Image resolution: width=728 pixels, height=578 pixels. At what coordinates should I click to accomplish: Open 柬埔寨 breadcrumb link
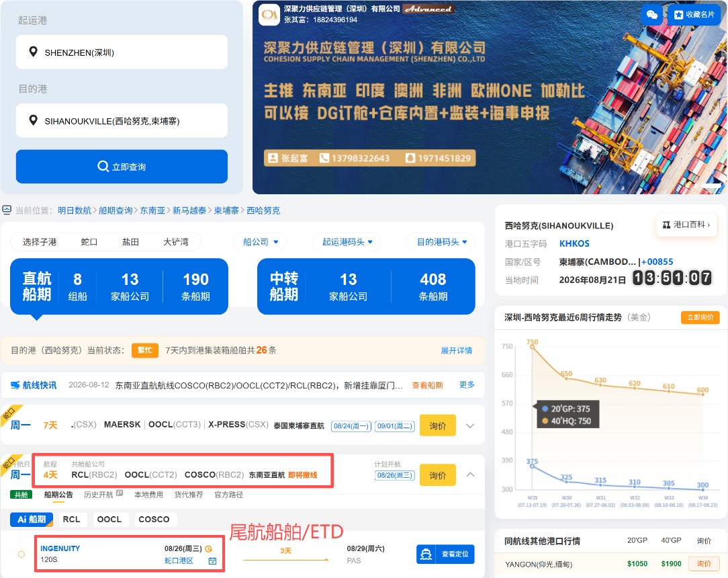(x=226, y=210)
